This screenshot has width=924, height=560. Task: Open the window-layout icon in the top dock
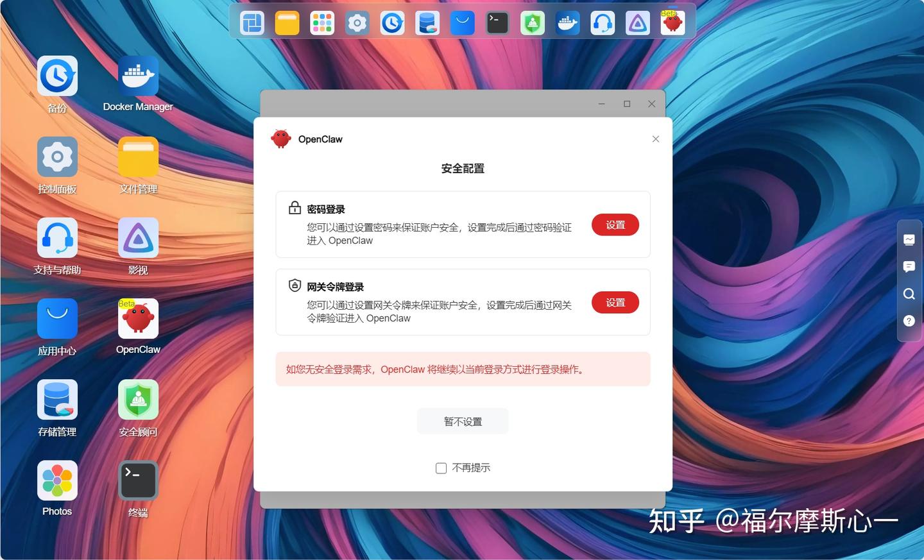pos(252,23)
